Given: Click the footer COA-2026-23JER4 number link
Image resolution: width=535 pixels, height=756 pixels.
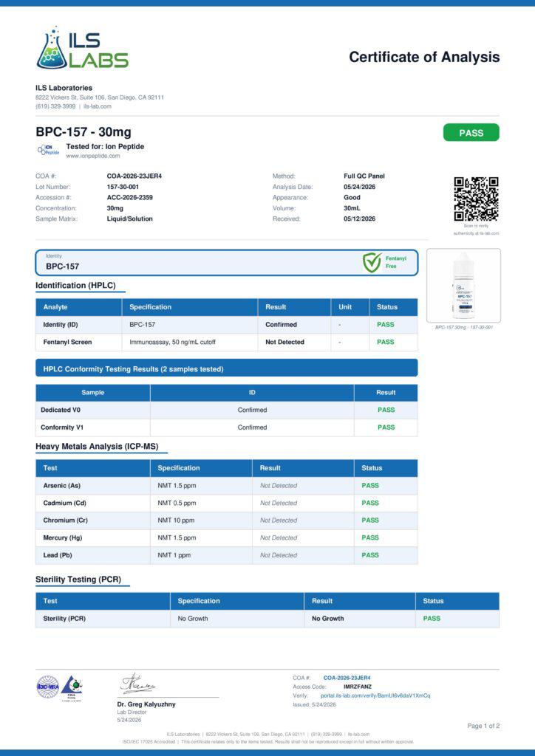Looking at the screenshot, I should 347,678.
